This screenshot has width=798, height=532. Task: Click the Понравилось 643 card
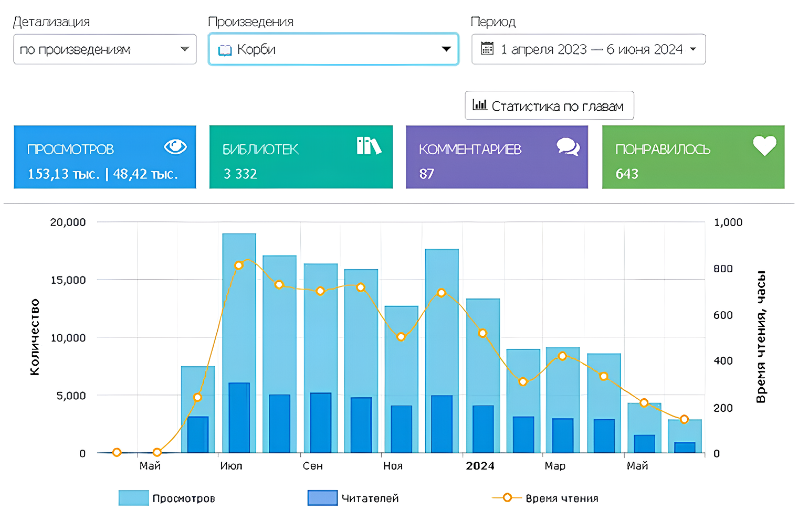point(693,157)
